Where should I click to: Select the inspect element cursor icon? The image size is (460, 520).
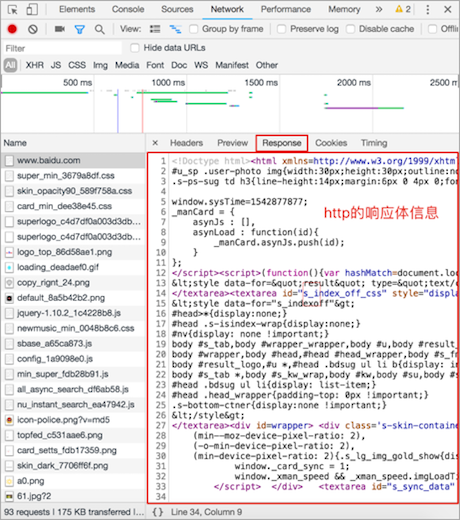tap(13, 10)
